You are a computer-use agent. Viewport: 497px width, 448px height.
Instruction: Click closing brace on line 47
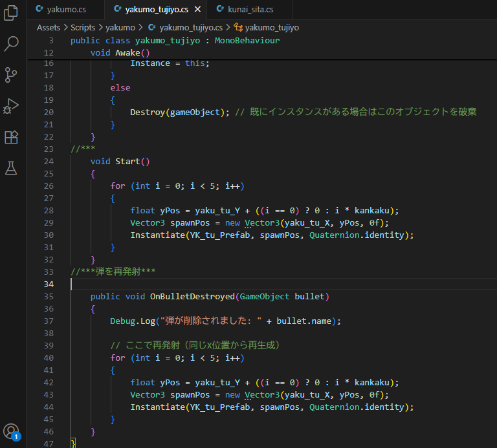[73, 443]
